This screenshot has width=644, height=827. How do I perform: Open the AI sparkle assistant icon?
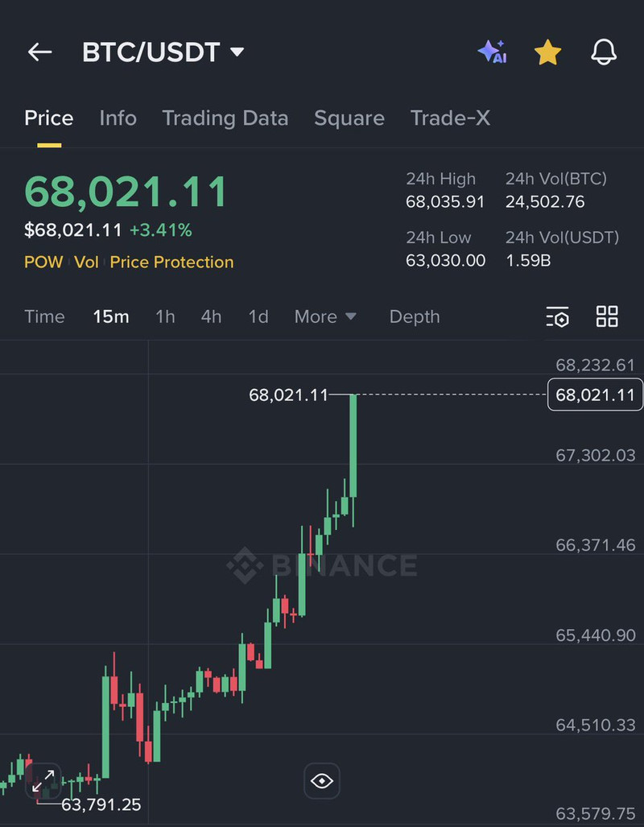click(x=492, y=52)
